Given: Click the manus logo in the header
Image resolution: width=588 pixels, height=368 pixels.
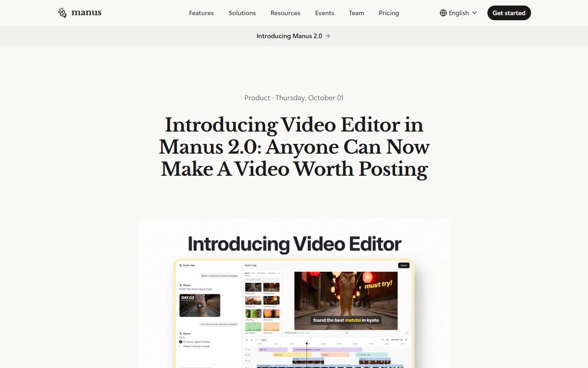Looking at the screenshot, I should (x=80, y=13).
